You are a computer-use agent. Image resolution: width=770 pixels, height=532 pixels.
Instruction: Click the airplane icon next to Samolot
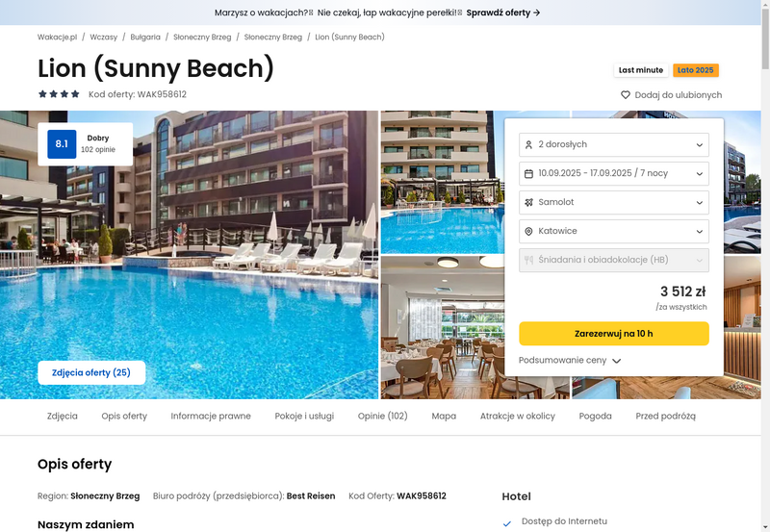pyautogui.click(x=528, y=202)
